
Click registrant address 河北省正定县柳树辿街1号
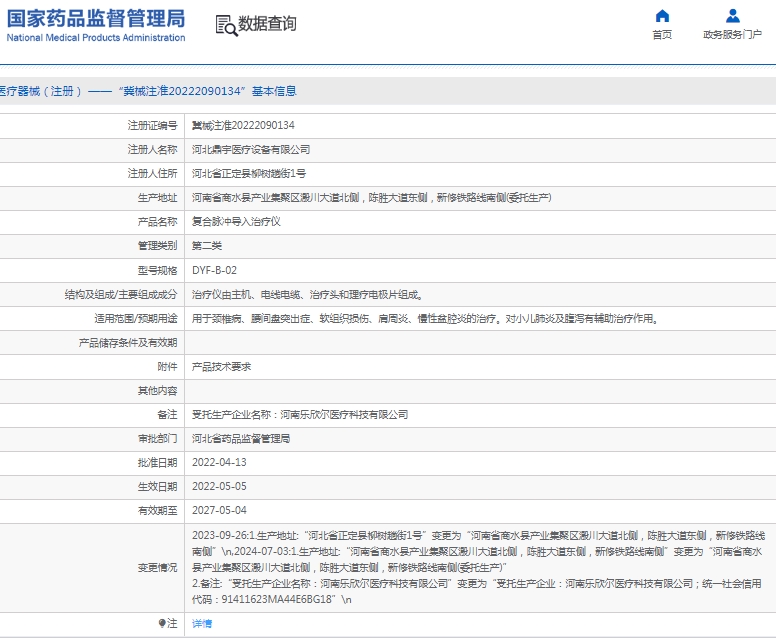pos(249,174)
